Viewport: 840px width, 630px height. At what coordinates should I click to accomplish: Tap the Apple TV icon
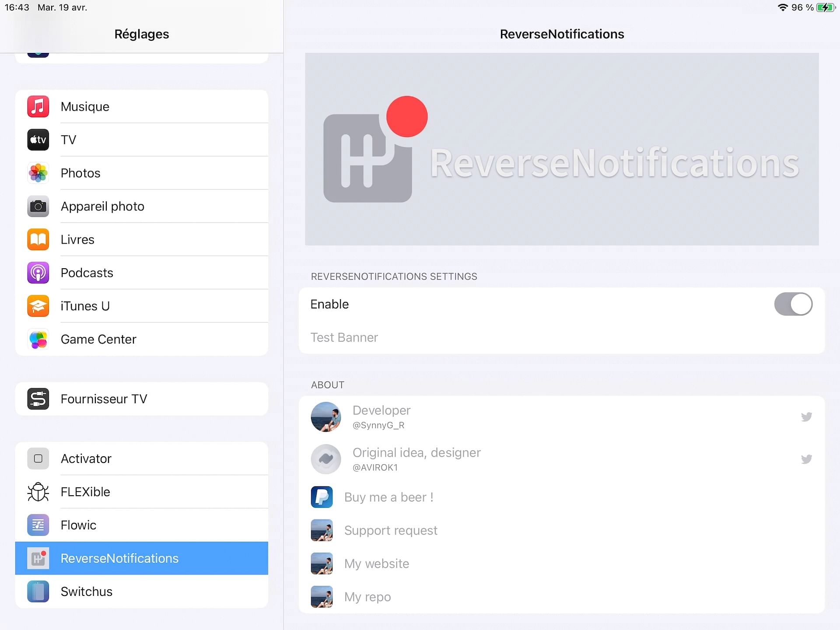38,140
